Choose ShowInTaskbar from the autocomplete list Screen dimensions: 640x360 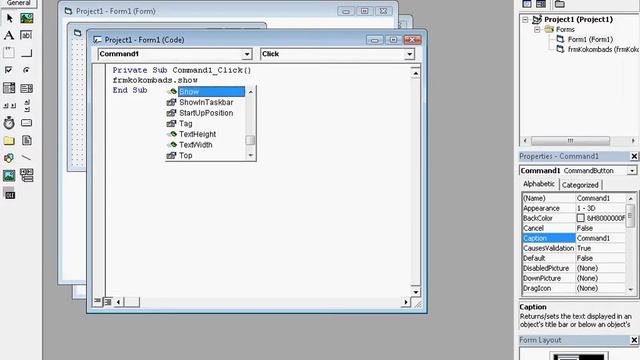pyautogui.click(x=206, y=102)
